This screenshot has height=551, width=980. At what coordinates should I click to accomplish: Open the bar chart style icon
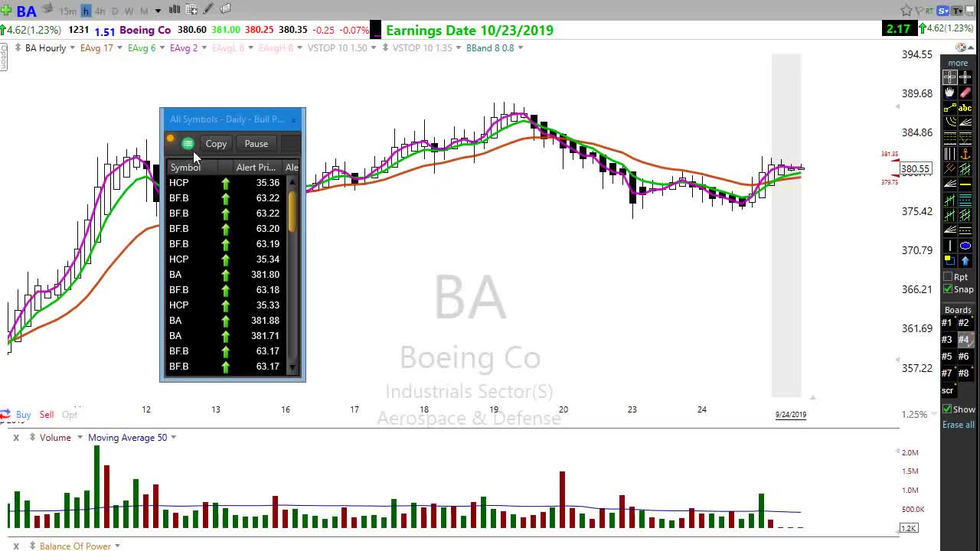(x=174, y=9)
